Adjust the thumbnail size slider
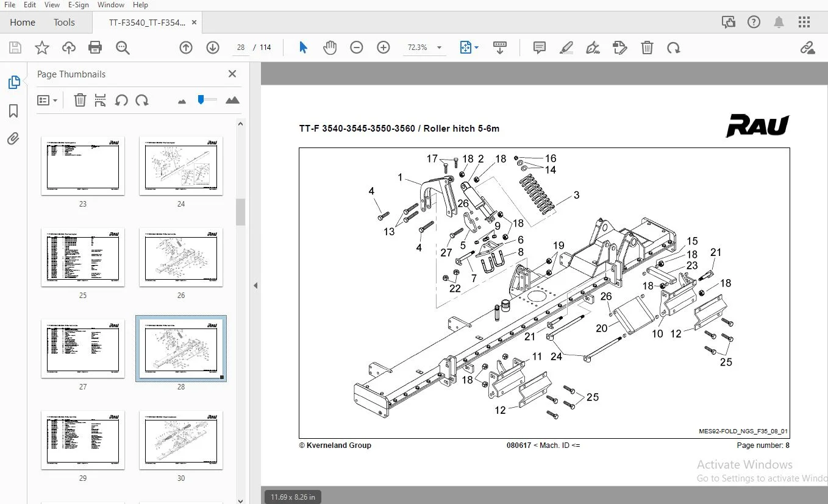Viewport: 828px width, 504px height. pyautogui.click(x=207, y=100)
